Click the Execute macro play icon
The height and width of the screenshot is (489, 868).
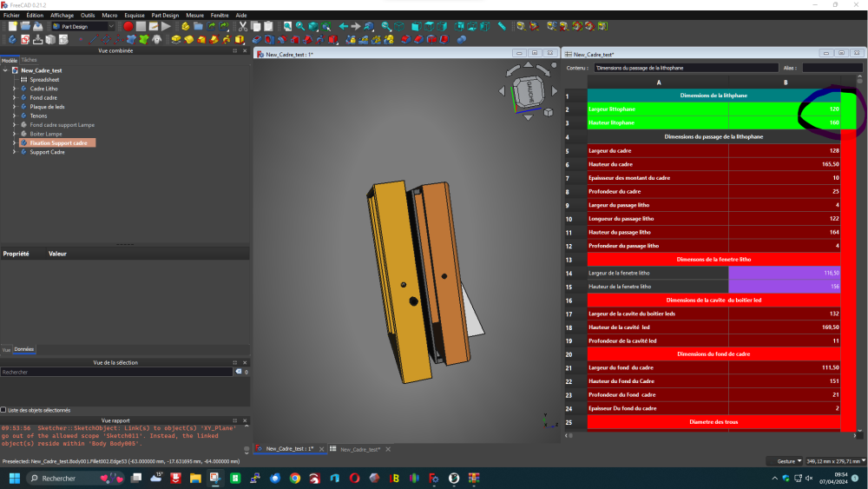click(x=166, y=27)
